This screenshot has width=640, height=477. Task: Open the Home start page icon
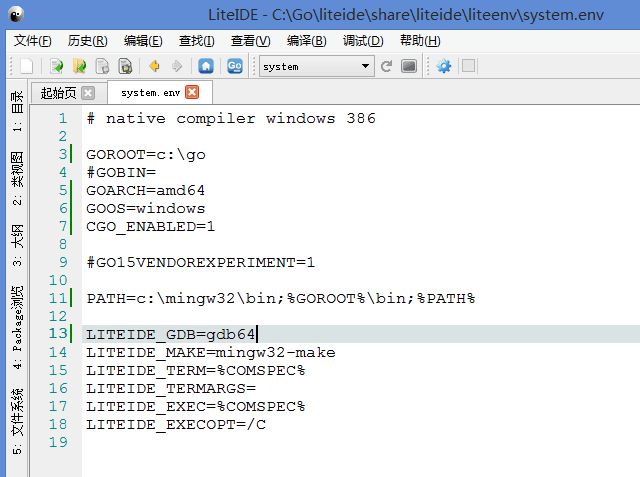point(206,66)
